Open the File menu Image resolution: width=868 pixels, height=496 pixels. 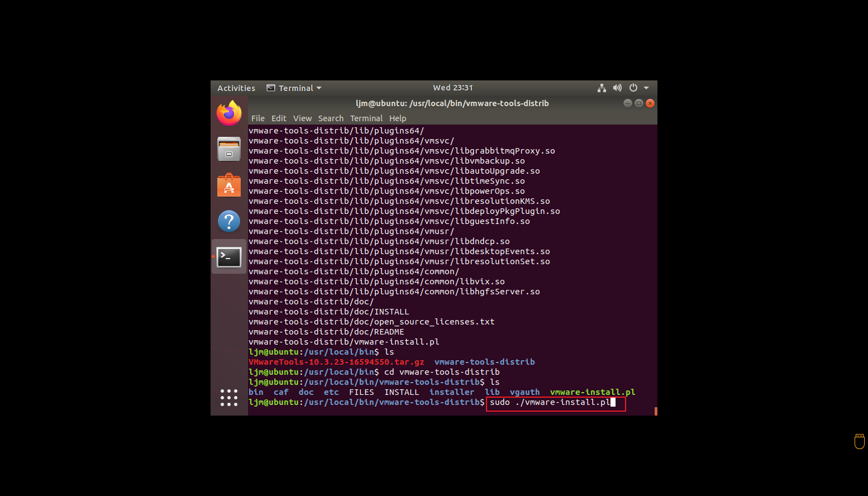pyautogui.click(x=258, y=118)
